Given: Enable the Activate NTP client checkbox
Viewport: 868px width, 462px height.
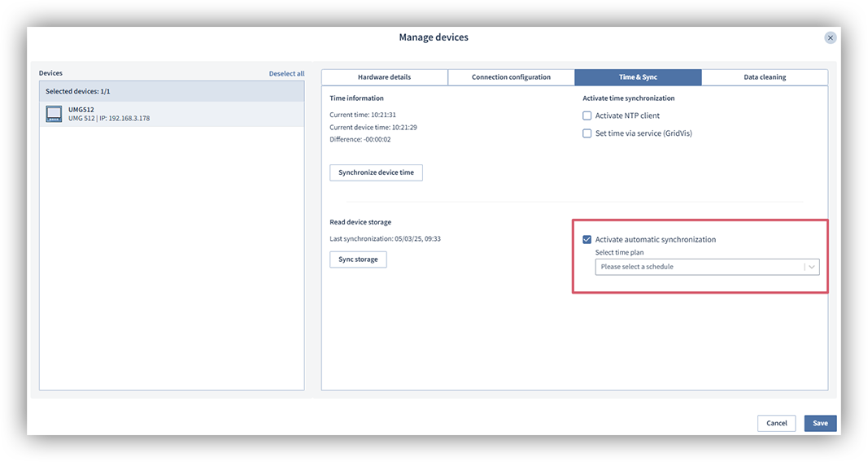Looking at the screenshot, I should 587,115.
